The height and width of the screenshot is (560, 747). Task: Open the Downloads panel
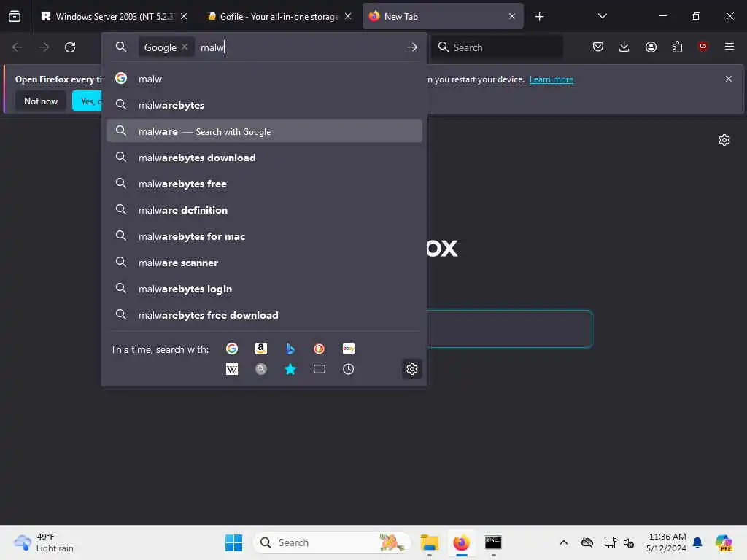point(624,47)
